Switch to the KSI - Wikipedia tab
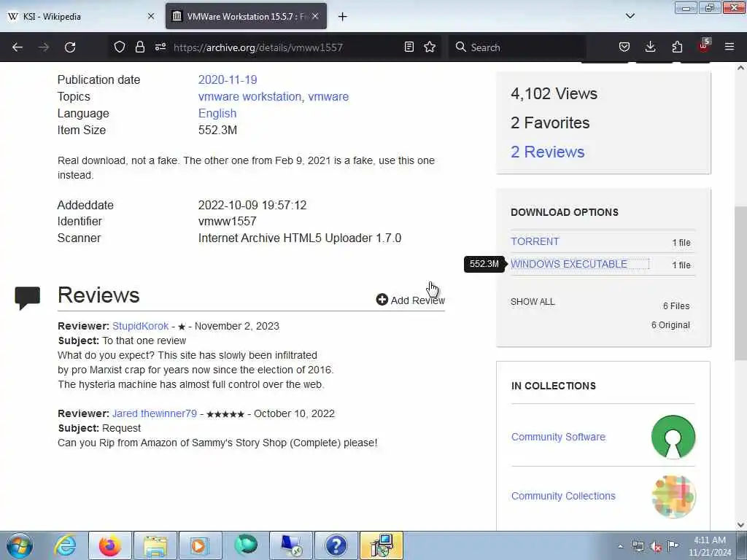This screenshot has width=747, height=560. coord(82,16)
